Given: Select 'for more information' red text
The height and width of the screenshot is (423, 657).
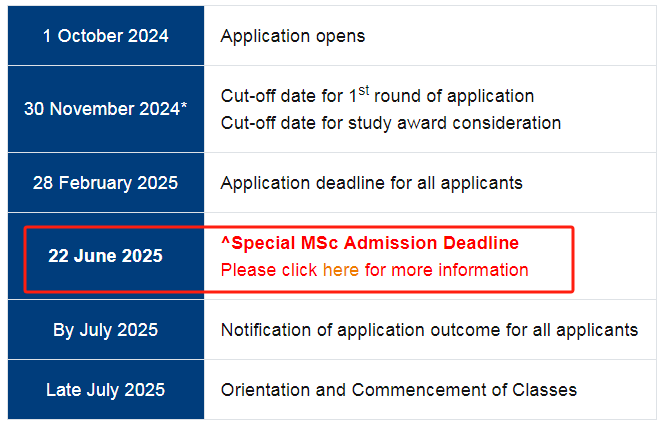Looking at the screenshot, I should (446, 270).
